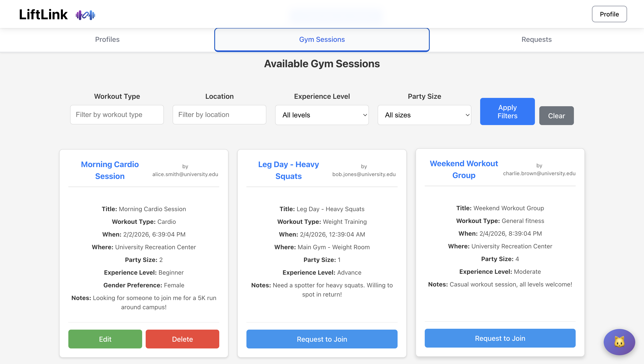Focus the workout type filter field
644x364 pixels.
117,115
